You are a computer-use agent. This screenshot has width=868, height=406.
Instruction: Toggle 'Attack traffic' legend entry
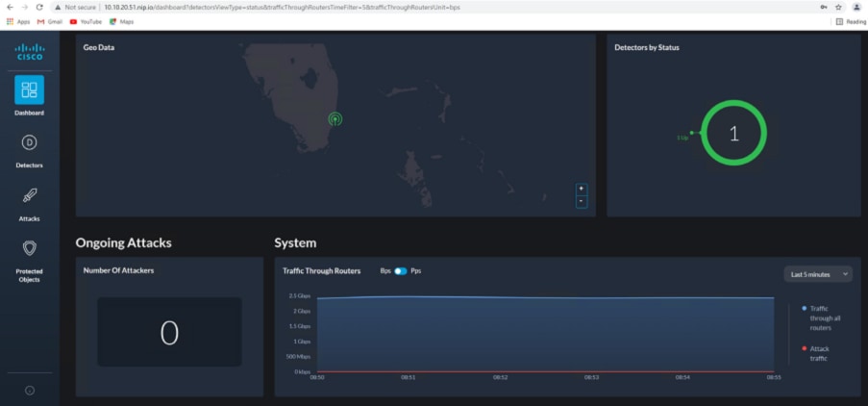(x=816, y=353)
